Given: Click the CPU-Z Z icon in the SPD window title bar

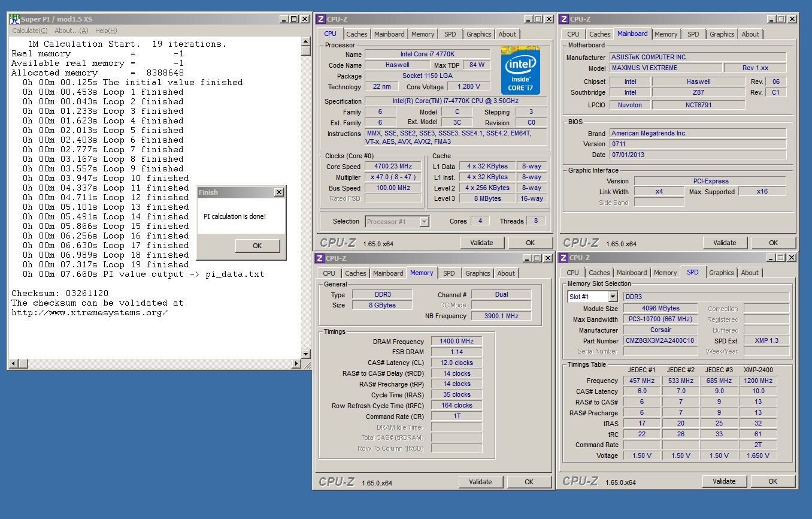Looking at the screenshot, I should (562, 258).
